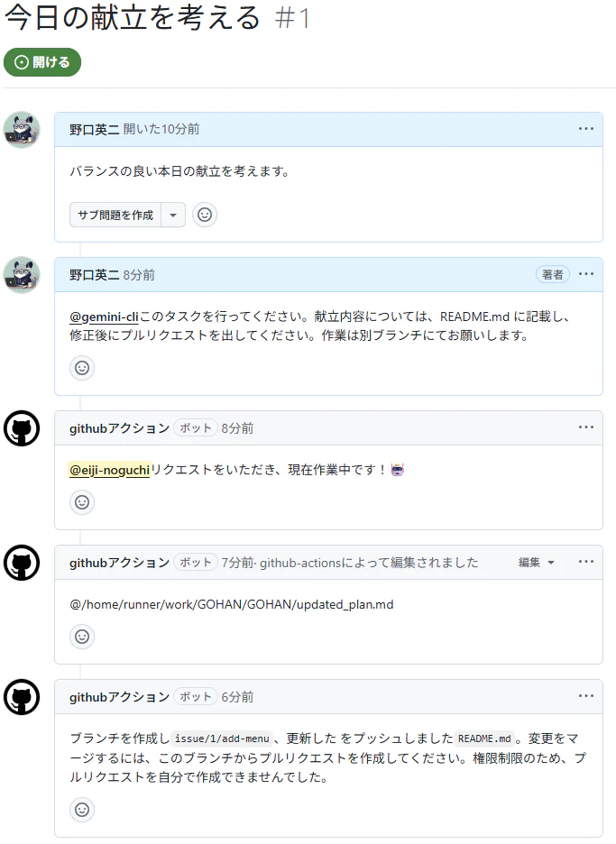
Task: Click the @eiji-noguchi mention link
Action: [x=109, y=470]
